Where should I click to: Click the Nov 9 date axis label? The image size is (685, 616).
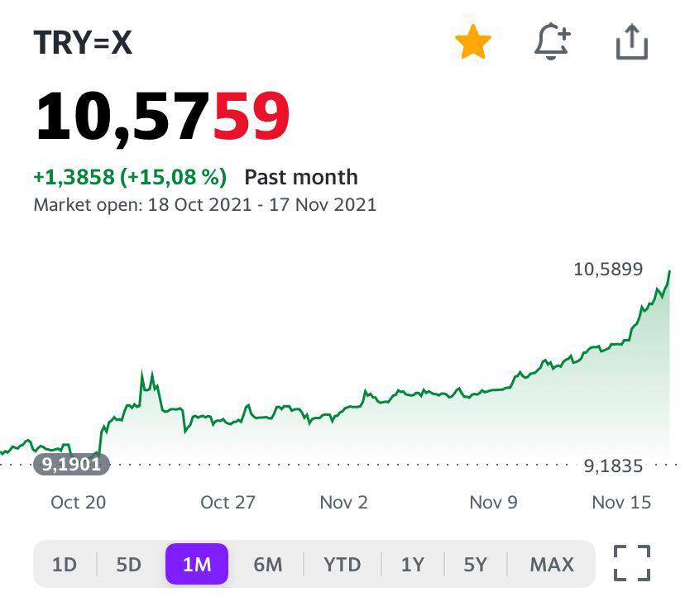493,502
